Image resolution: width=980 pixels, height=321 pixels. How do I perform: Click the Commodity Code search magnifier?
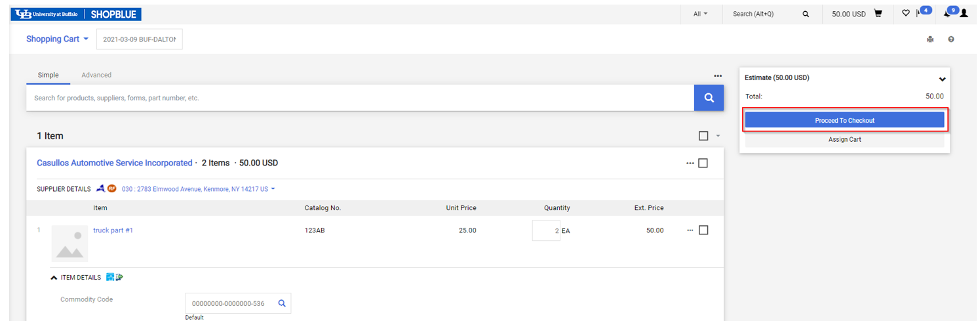pyautogui.click(x=282, y=303)
